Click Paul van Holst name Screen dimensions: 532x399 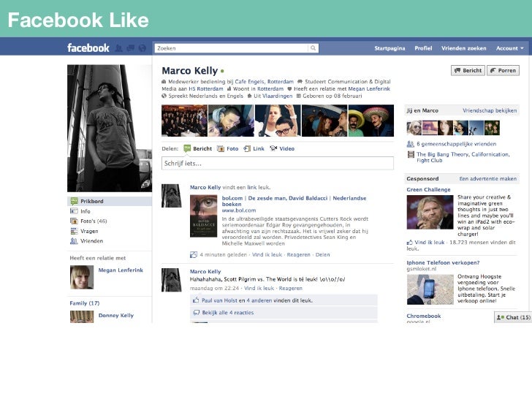(x=219, y=300)
